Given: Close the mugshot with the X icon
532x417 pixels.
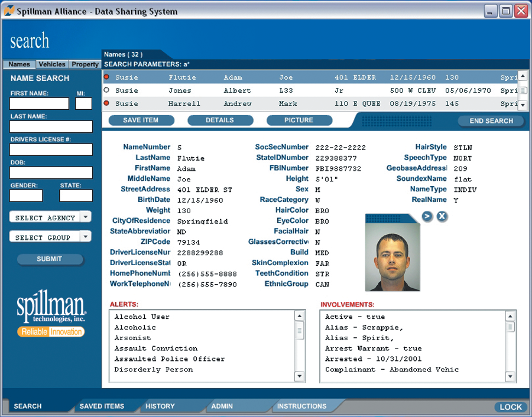Looking at the screenshot, I should pyautogui.click(x=442, y=217).
